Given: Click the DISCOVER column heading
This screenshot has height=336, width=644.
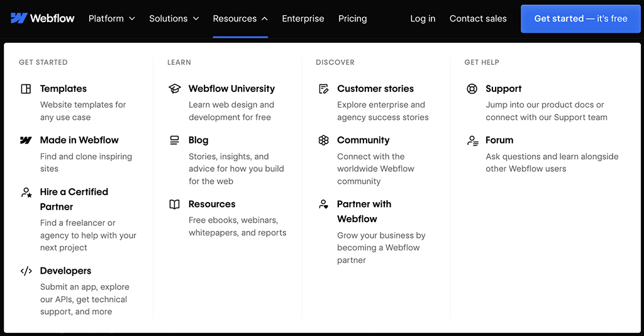Looking at the screenshot, I should click(335, 62).
